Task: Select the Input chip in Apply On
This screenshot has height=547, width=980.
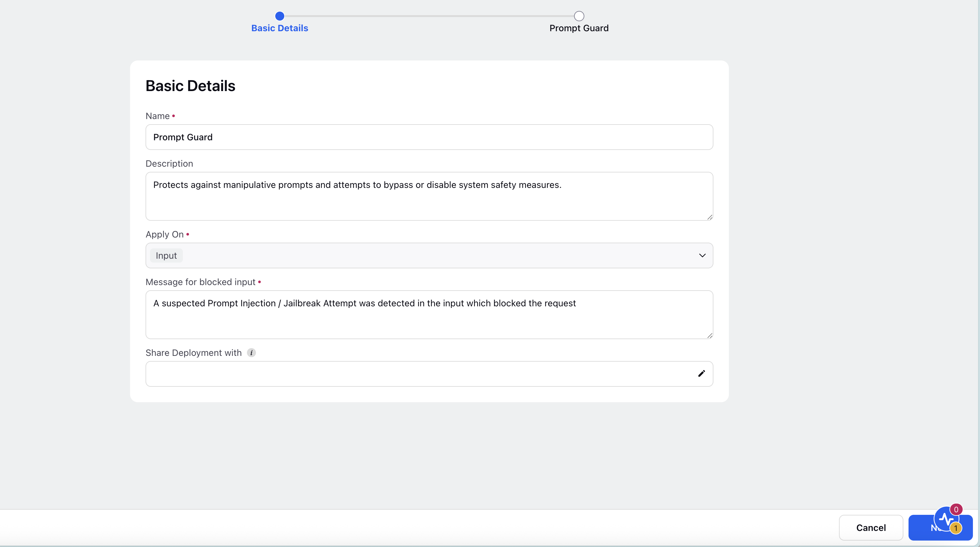Action: (166, 255)
